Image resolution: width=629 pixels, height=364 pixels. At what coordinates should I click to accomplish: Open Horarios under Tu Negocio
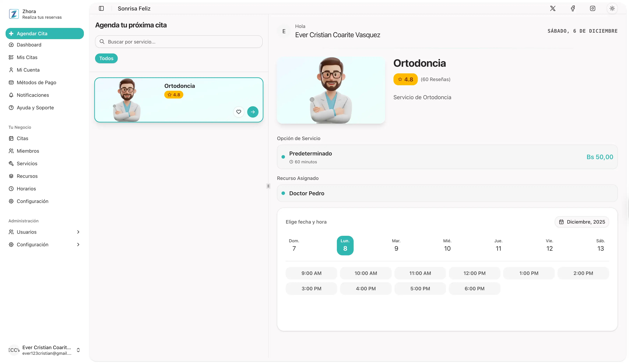pyautogui.click(x=26, y=189)
